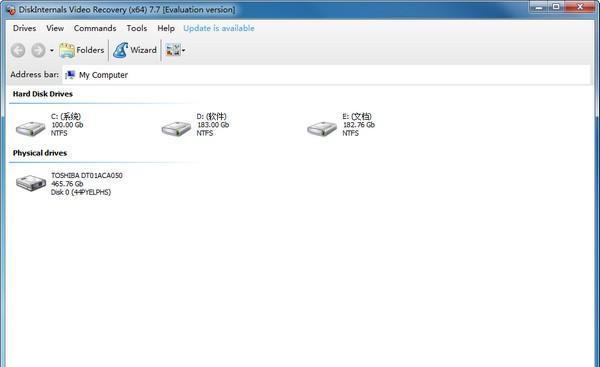Click the Physical drives group header
Screen dimensions: 600x367
click(40, 153)
